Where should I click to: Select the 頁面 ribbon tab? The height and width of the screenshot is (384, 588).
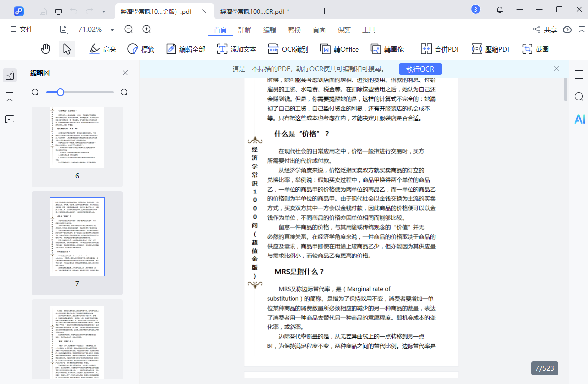(319, 30)
